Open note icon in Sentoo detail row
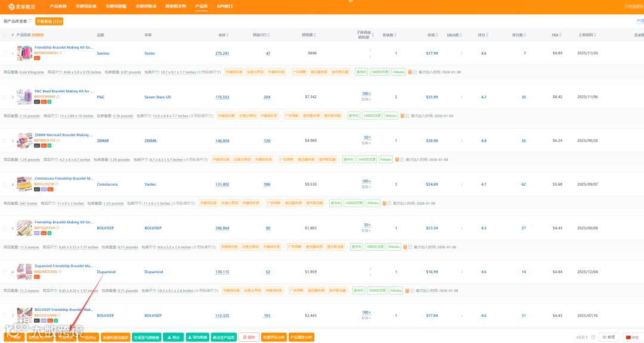The width and height of the screenshot is (644, 343). click(415, 72)
